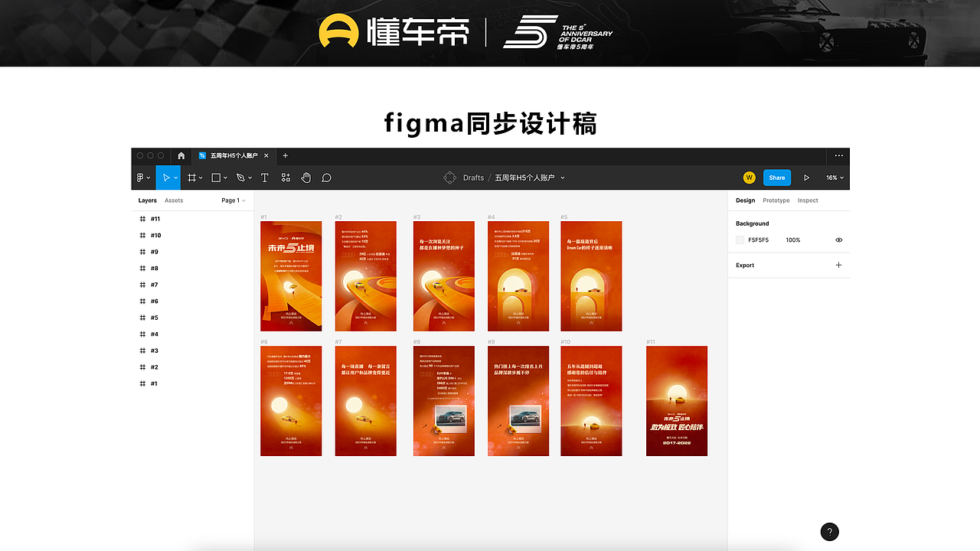Open the 16% zoom dropdown

(835, 178)
